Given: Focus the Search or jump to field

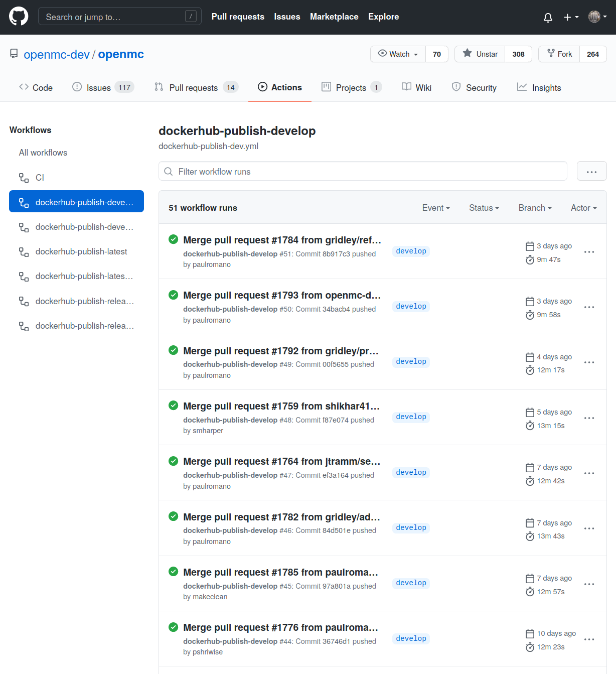Looking at the screenshot, I should point(120,17).
